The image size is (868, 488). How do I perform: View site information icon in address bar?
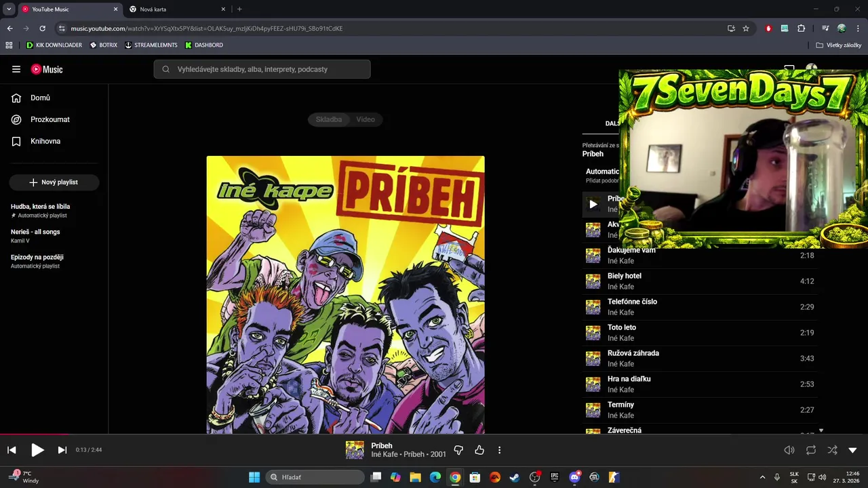[62, 28]
